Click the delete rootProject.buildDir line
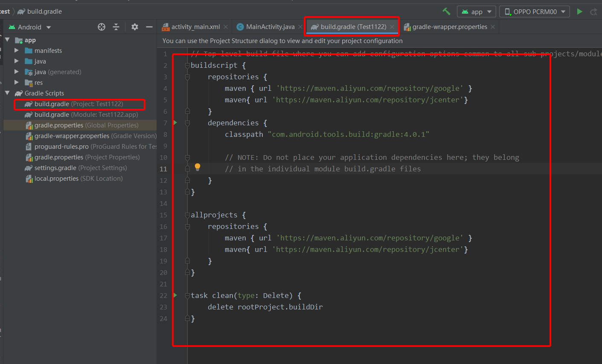This screenshot has width=602, height=364. pyautogui.click(x=265, y=307)
